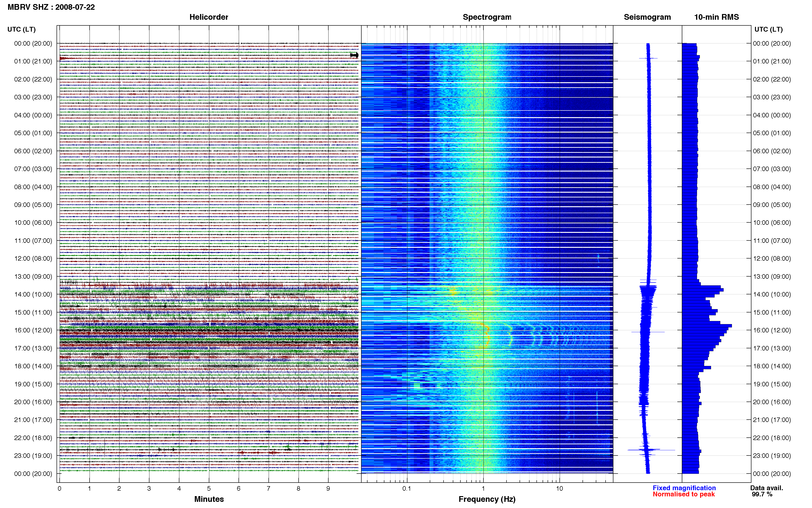Click '03:00 (23:00)' on the helicorder time axis
This screenshot has height=508, width=812.
tap(33, 97)
